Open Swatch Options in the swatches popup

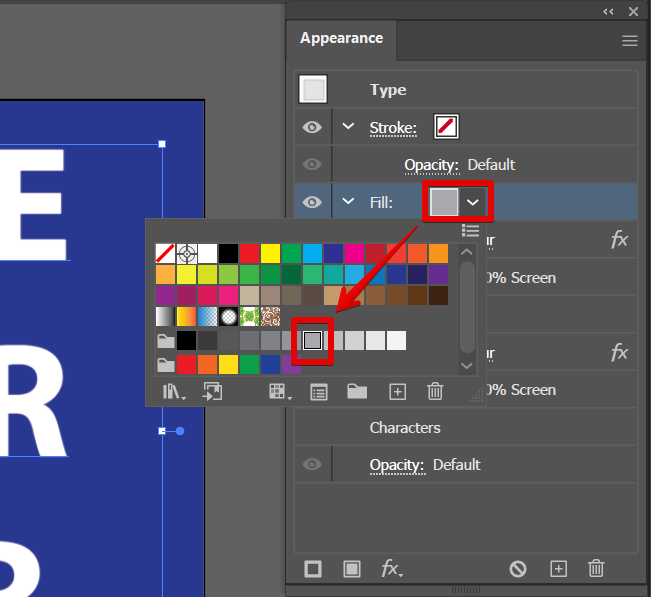pyautogui.click(x=318, y=392)
